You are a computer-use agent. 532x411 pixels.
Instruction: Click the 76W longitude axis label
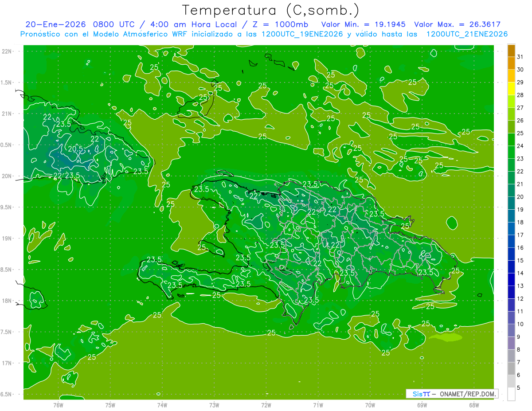(58, 405)
